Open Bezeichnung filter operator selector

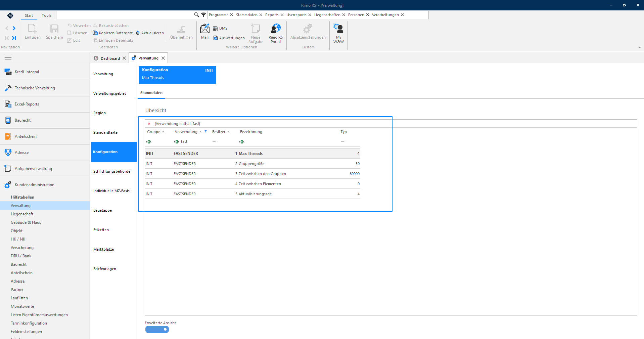(242, 141)
